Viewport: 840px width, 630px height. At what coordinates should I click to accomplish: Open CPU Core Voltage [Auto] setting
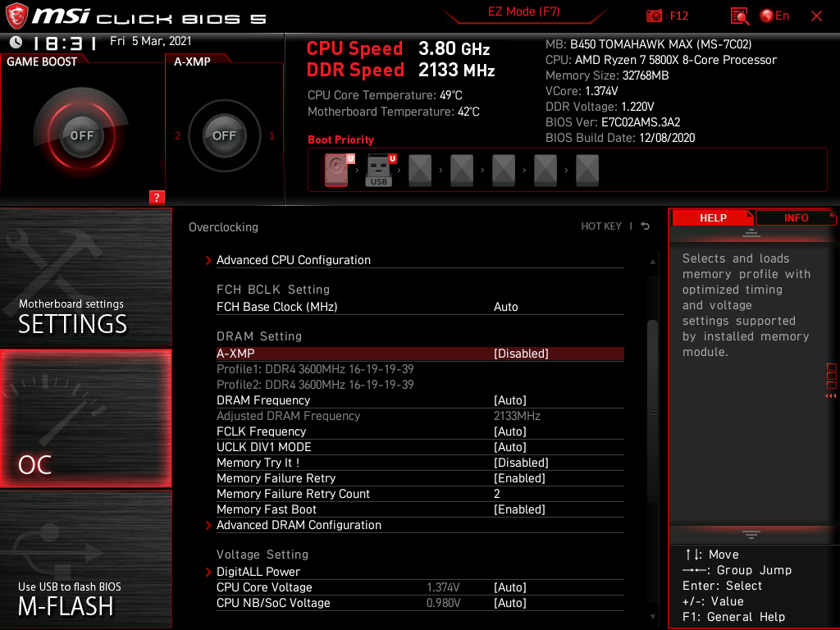click(510, 587)
